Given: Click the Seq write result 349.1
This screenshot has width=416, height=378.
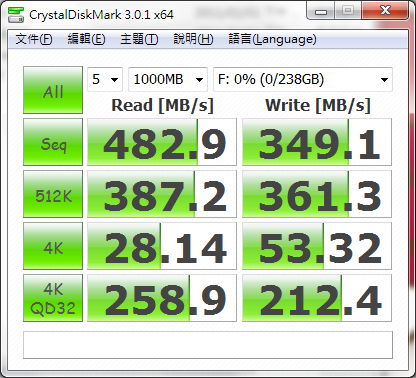Looking at the screenshot, I should tap(317, 142).
